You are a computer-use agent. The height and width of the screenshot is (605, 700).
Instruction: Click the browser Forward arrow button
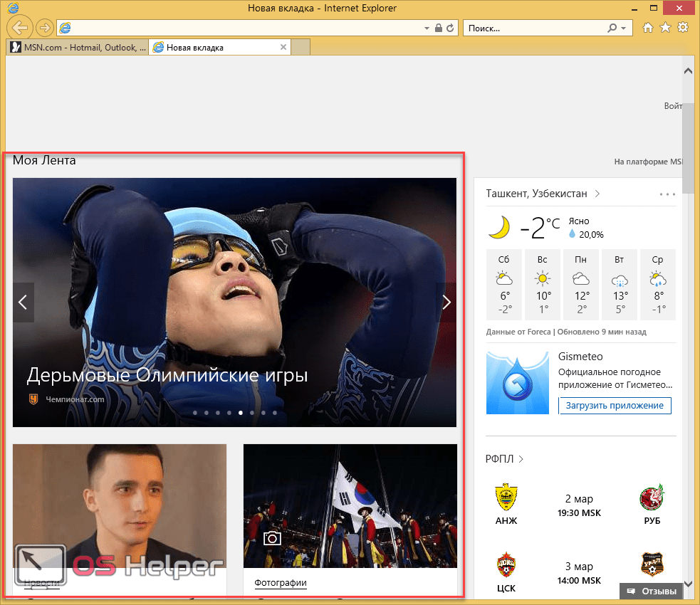pyautogui.click(x=44, y=28)
